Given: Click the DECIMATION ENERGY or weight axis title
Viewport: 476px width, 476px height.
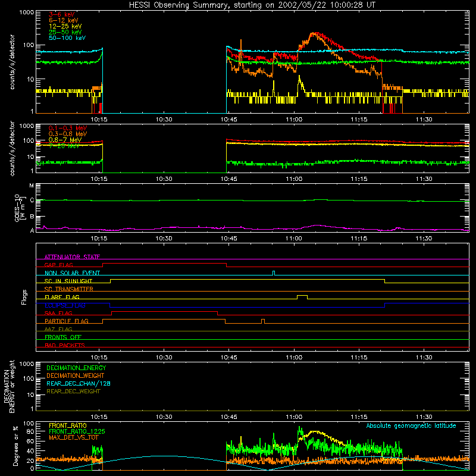Looking at the screenshot, I should tap(9, 386).
